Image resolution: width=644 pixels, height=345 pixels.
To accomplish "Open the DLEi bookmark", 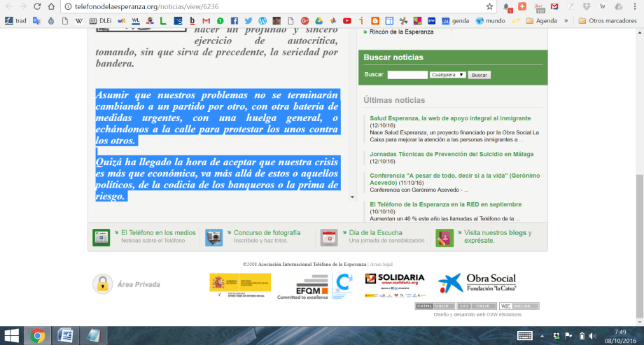I will coord(101,20).
